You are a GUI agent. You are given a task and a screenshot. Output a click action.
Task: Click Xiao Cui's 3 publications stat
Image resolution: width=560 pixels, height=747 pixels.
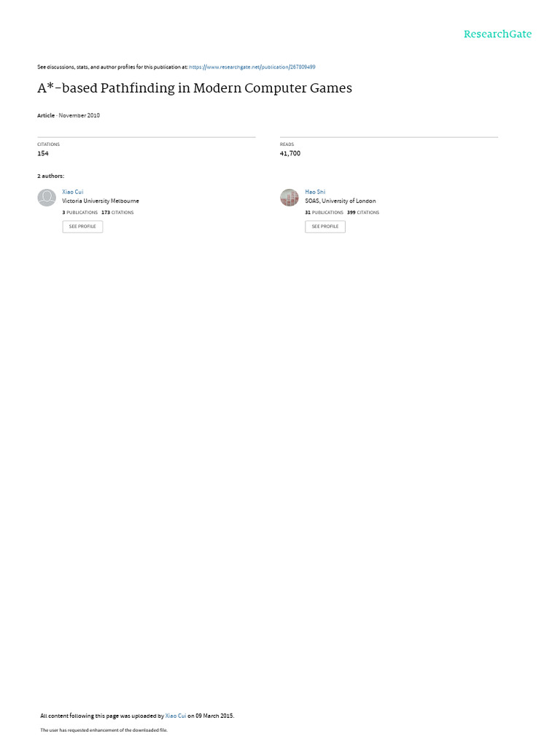(x=80, y=212)
